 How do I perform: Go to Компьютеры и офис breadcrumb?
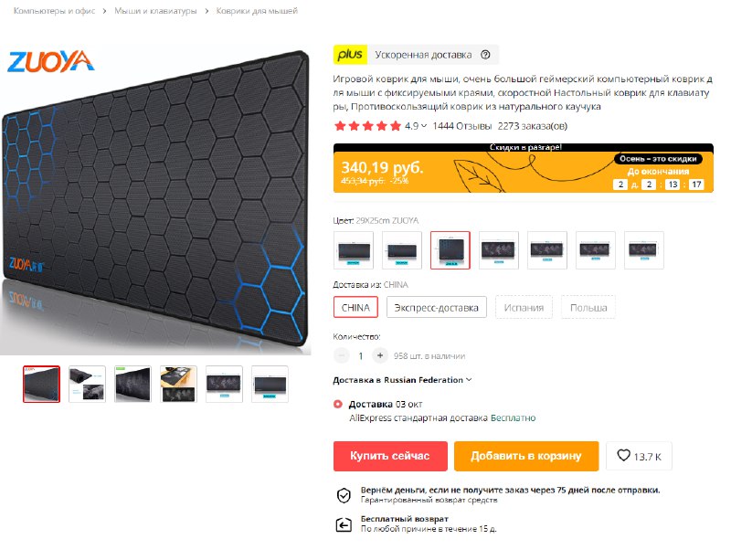point(55,11)
